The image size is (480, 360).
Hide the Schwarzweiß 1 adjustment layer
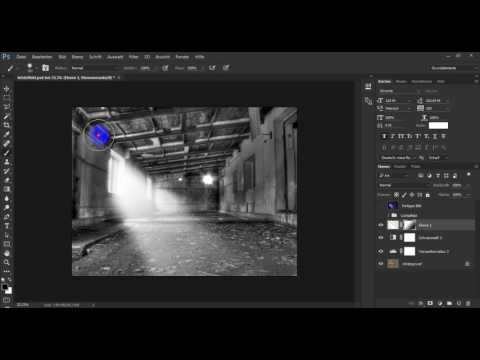click(x=381, y=238)
